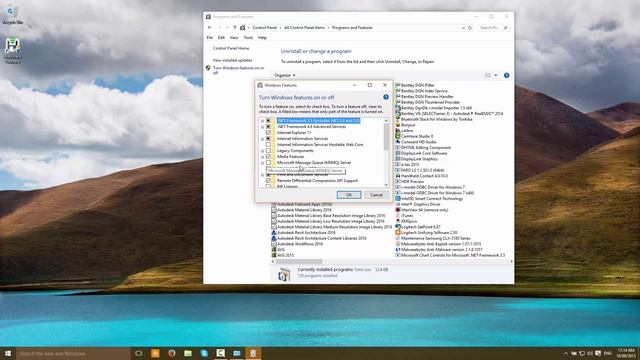Enable Microsoft Message Queue (MSMQ) Server checkbox
The width and height of the screenshot is (640, 360).
[268, 163]
